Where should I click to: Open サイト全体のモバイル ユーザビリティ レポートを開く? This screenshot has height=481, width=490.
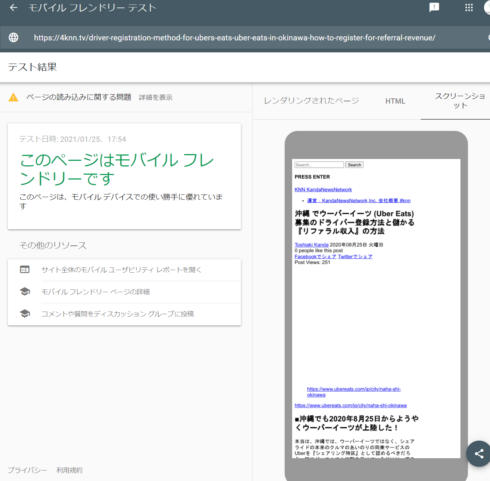point(121,270)
